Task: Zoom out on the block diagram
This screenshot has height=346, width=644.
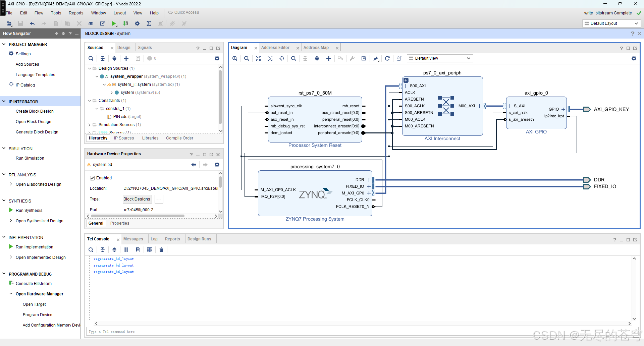Action: [x=247, y=58]
